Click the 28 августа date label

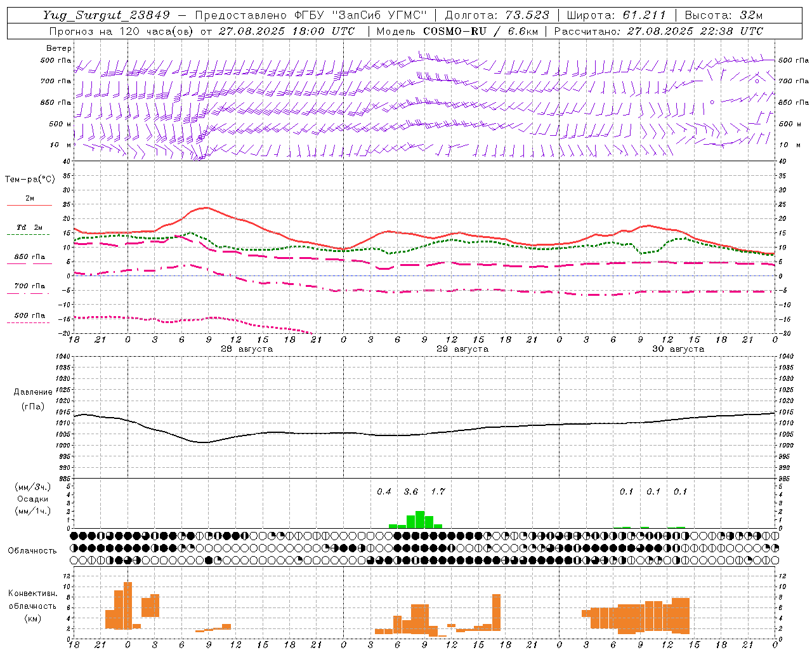point(247,349)
